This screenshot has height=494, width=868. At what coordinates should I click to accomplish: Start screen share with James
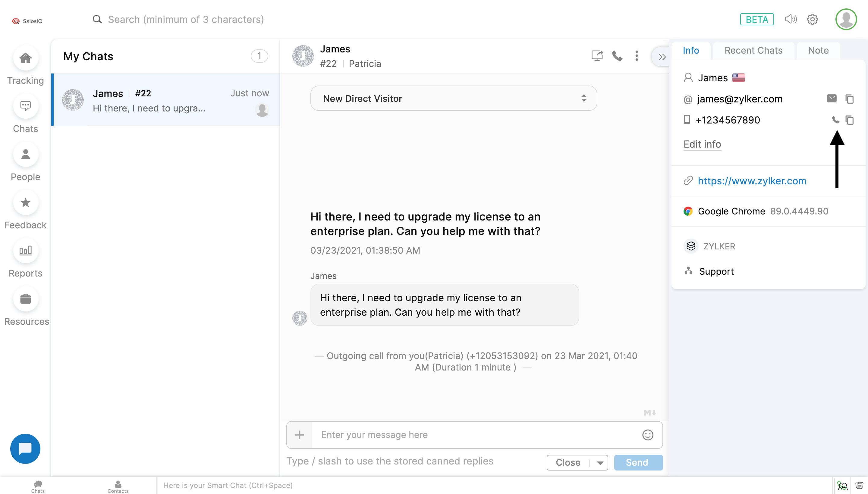tap(597, 56)
